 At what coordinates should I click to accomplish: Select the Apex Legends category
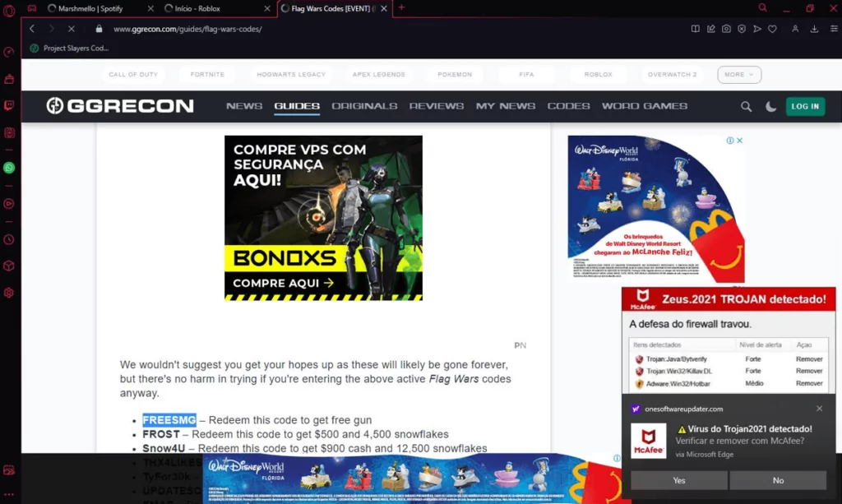(378, 75)
